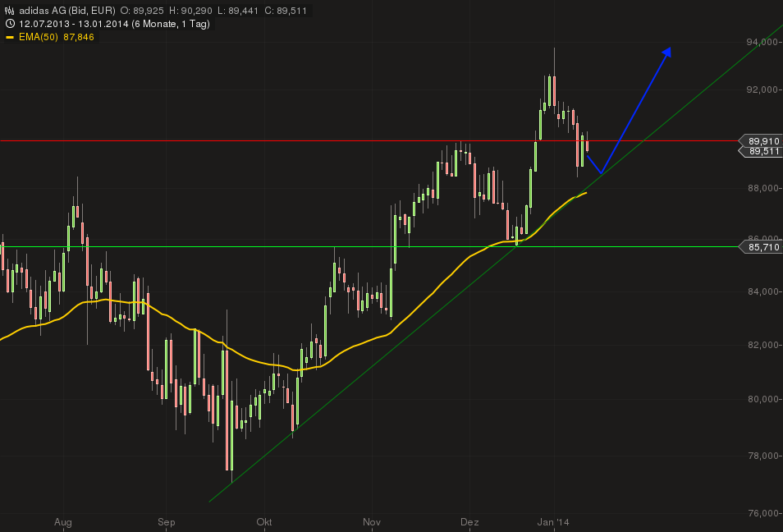This screenshot has height=532, width=783.
Task: Click the Dez label on time axis
Action: [x=469, y=522]
